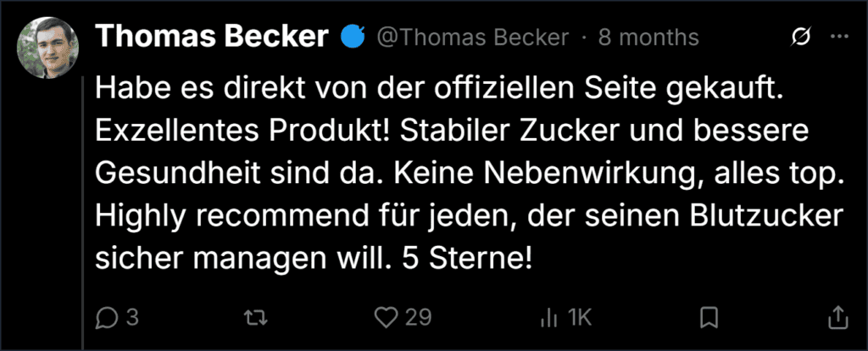Screen dimensions: 868x351
Task: Click the reply count 3
Action: (131, 318)
